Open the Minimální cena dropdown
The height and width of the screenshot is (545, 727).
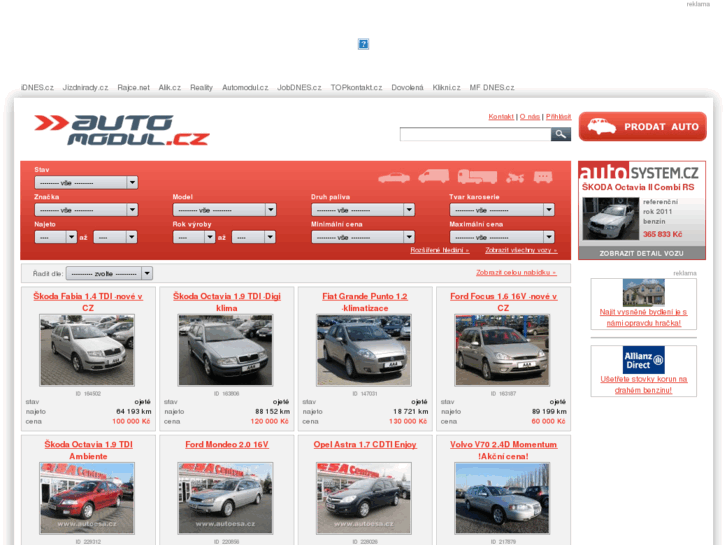[x=363, y=237]
